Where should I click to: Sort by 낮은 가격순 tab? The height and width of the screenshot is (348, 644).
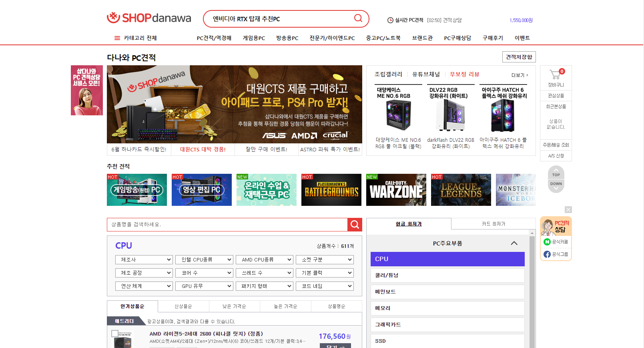pyautogui.click(x=235, y=306)
